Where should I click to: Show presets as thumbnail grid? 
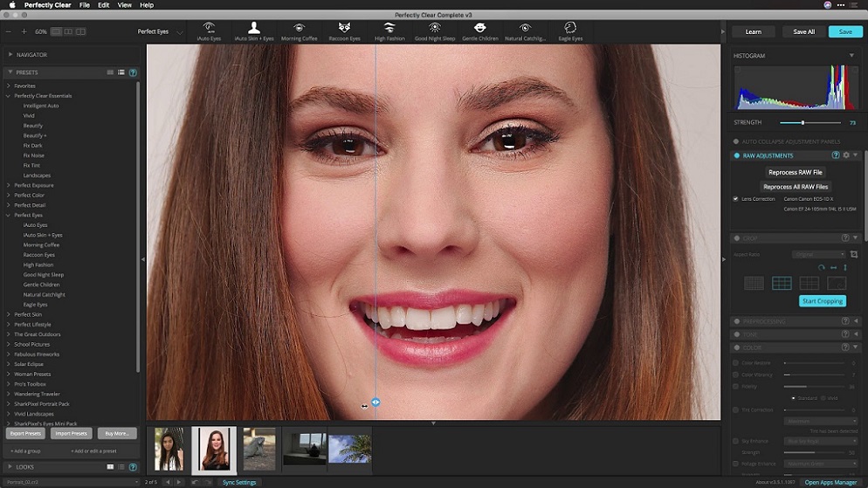pyautogui.click(x=110, y=72)
